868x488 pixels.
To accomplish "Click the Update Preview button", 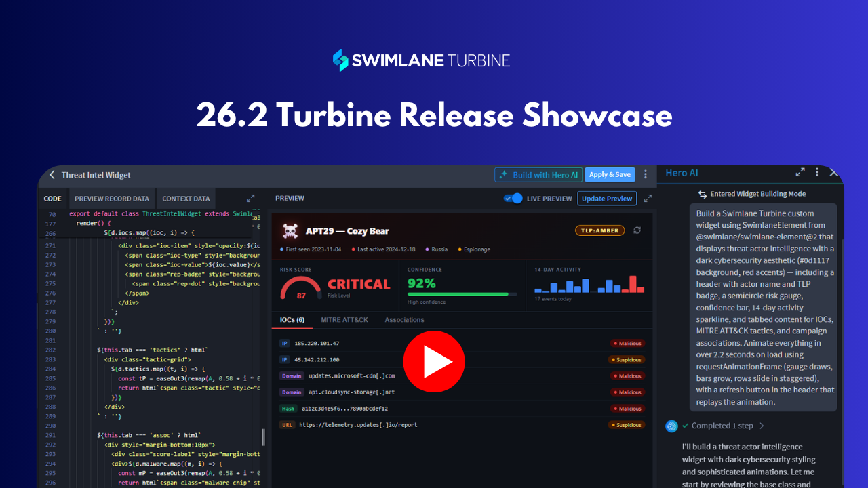I will click(607, 199).
